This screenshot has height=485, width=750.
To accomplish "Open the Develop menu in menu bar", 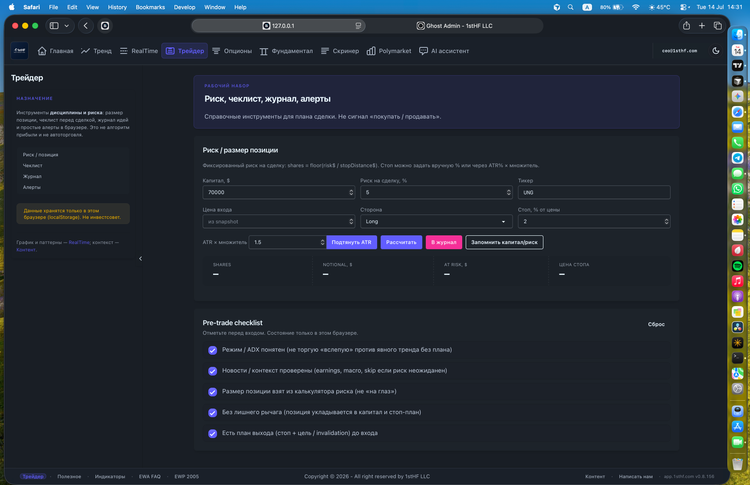I will point(185,7).
